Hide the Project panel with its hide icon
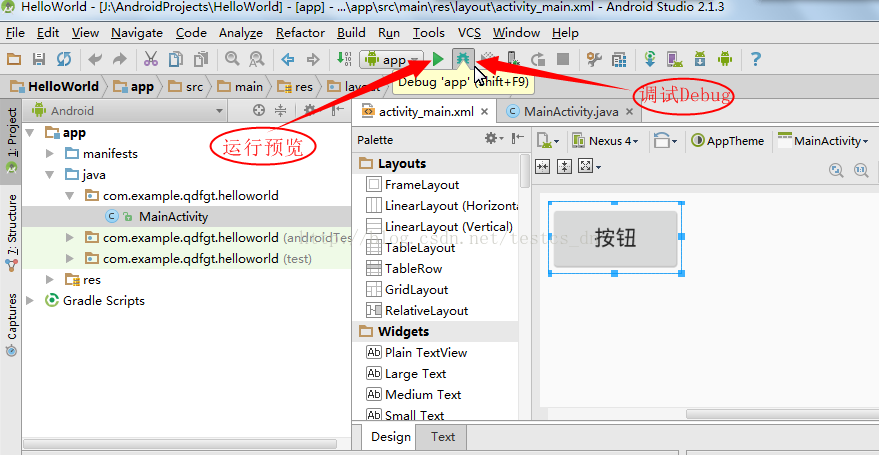The width and height of the screenshot is (879, 455). (x=337, y=110)
